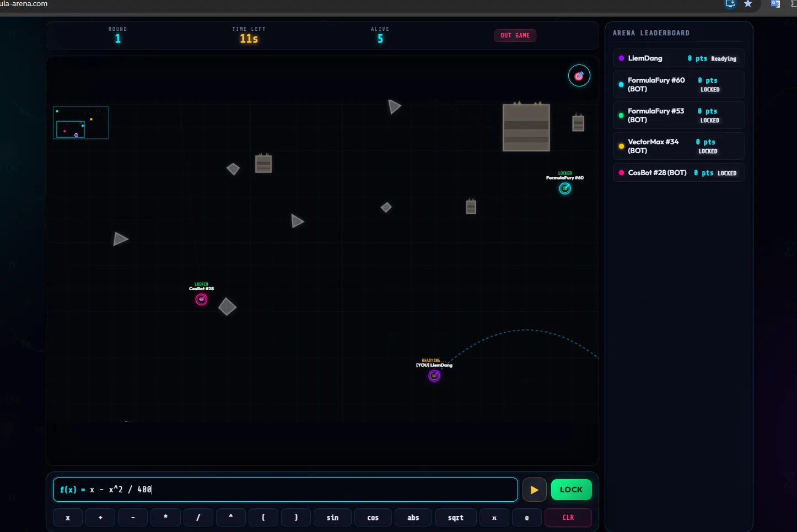Preview the function with play button
797x532 pixels.
tap(535, 490)
